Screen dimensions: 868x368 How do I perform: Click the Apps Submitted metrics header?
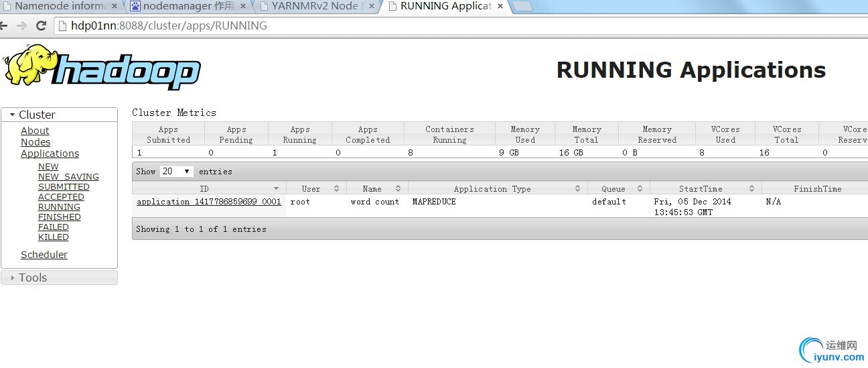coord(169,135)
